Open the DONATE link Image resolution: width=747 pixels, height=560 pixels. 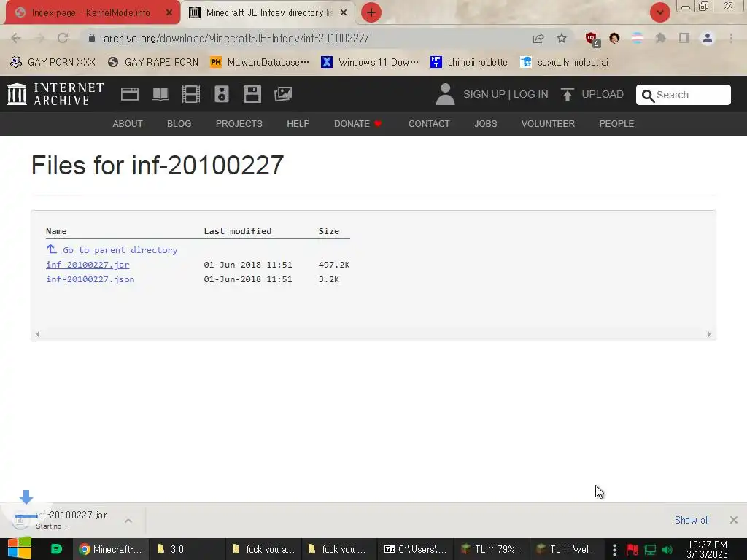click(x=357, y=124)
